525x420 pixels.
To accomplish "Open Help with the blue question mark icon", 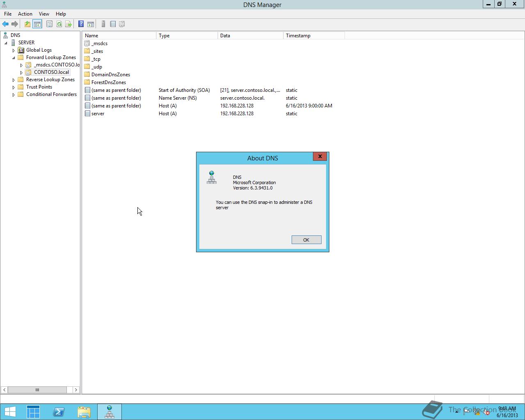I will tap(81, 24).
